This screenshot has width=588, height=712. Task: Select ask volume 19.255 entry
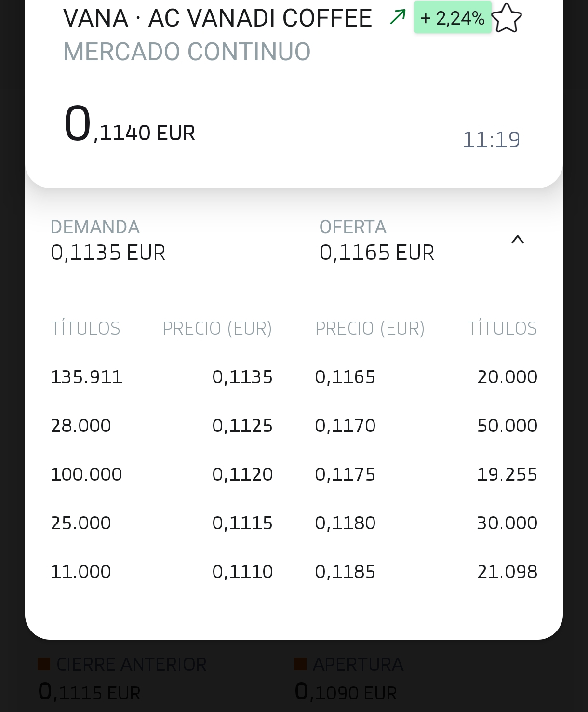point(507,474)
